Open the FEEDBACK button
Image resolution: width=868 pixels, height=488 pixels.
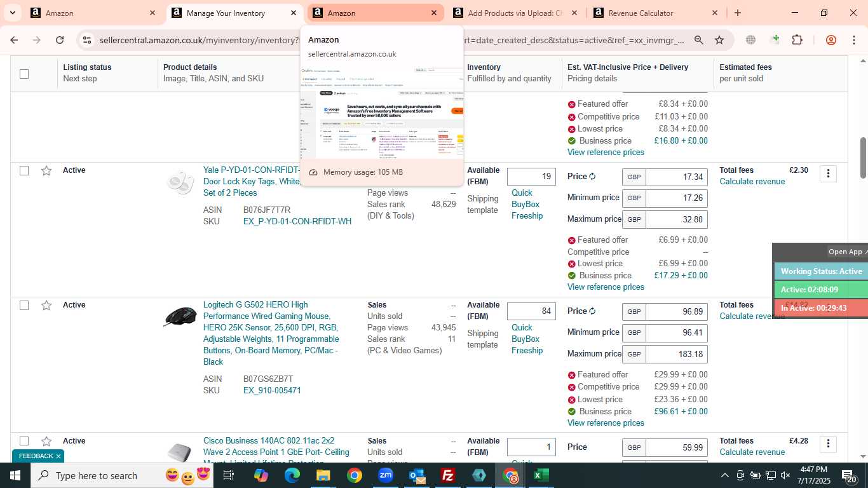pos(36,456)
